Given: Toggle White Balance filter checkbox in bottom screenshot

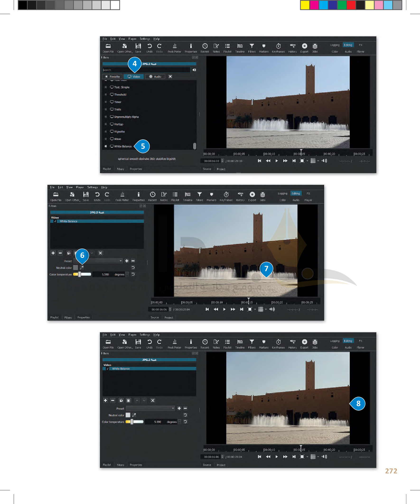Looking at the screenshot, I should click(107, 369).
